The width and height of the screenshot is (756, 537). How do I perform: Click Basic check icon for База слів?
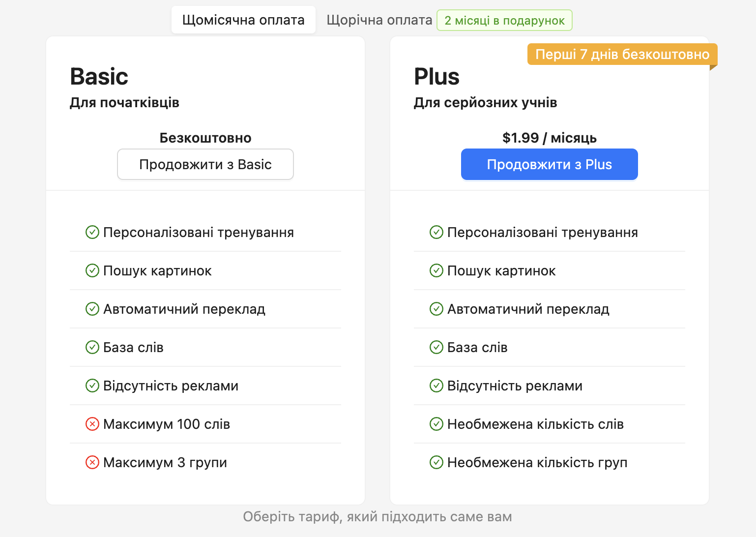(x=92, y=347)
